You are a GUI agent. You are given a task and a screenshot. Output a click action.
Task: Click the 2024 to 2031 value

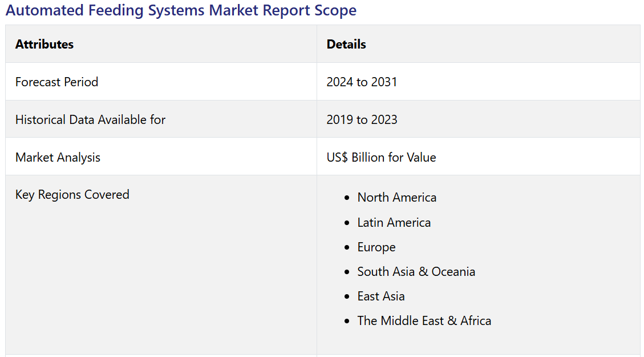[x=362, y=82]
